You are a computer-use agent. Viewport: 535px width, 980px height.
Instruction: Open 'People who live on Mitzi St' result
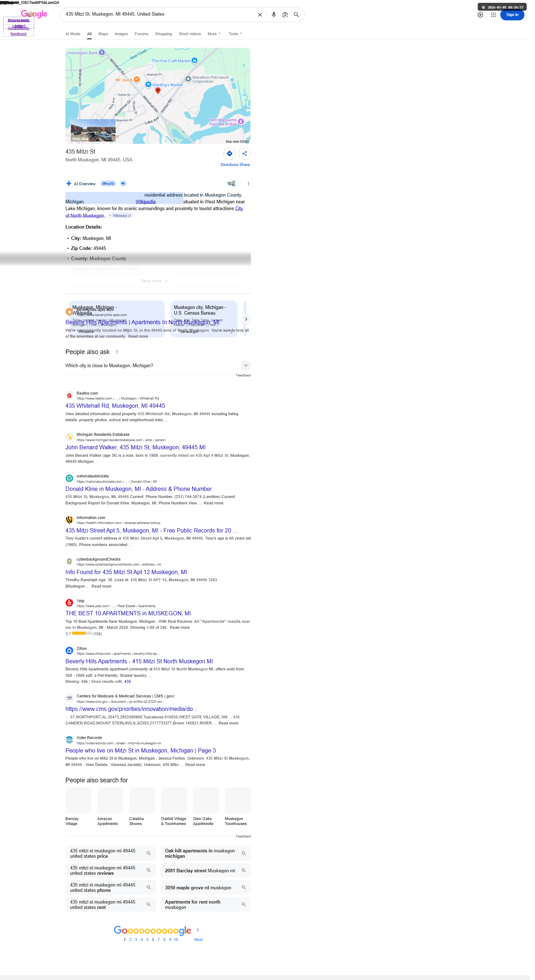click(x=141, y=750)
